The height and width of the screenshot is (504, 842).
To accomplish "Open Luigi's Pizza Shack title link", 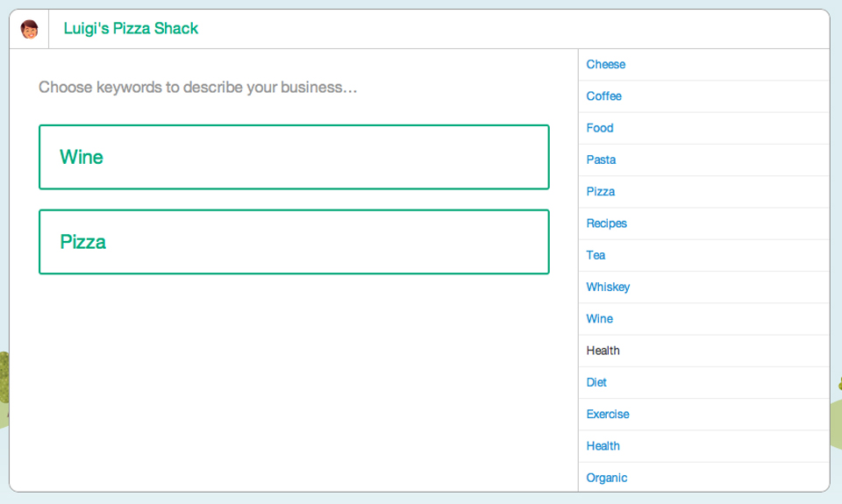I will [131, 28].
